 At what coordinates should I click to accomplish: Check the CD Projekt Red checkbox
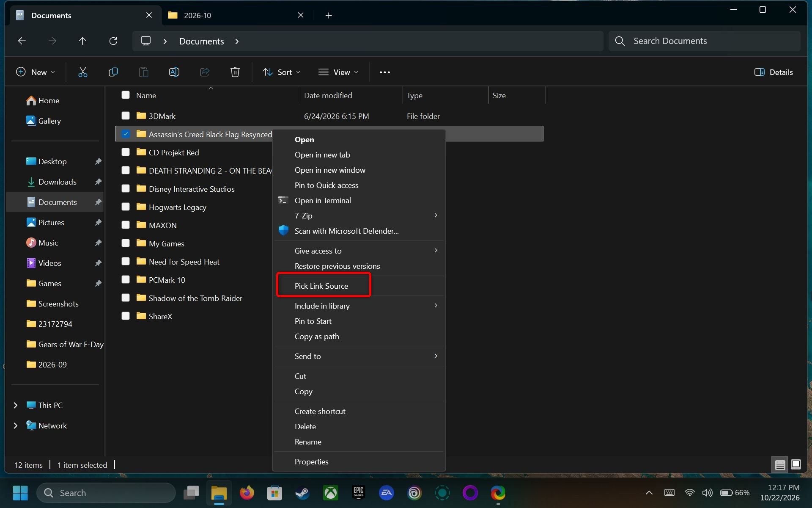point(126,152)
